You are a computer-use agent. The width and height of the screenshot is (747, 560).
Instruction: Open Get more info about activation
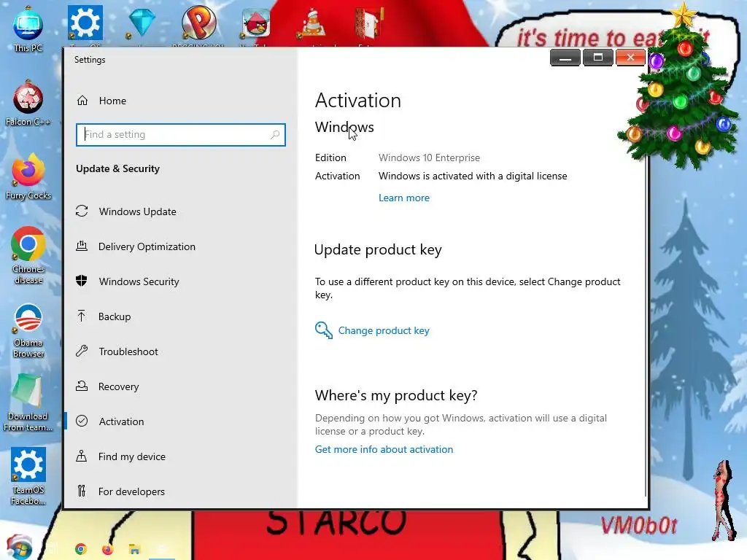(x=384, y=449)
